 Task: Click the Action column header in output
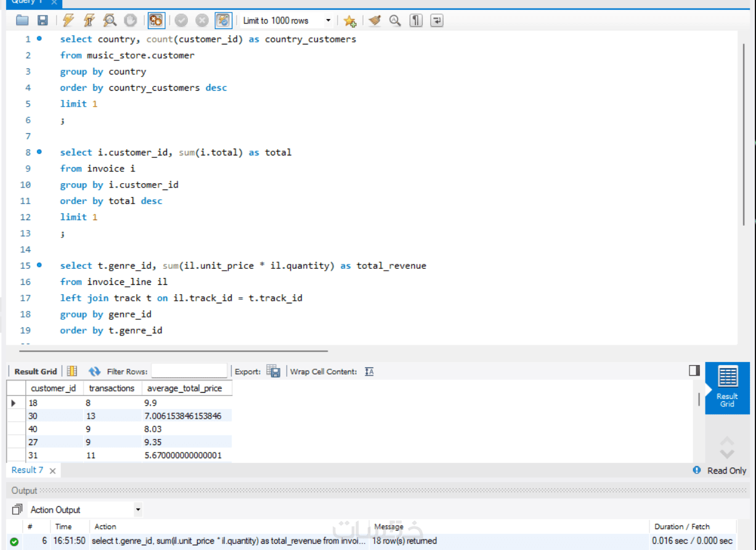tap(105, 527)
